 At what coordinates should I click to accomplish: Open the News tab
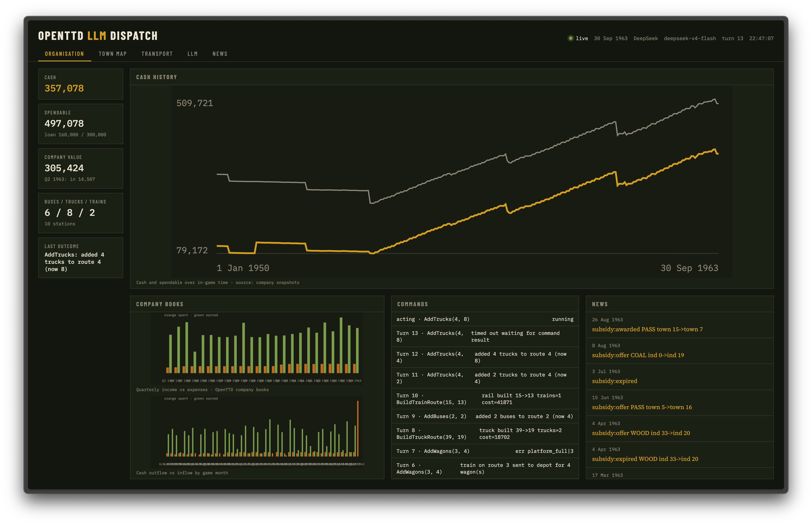pyautogui.click(x=220, y=54)
